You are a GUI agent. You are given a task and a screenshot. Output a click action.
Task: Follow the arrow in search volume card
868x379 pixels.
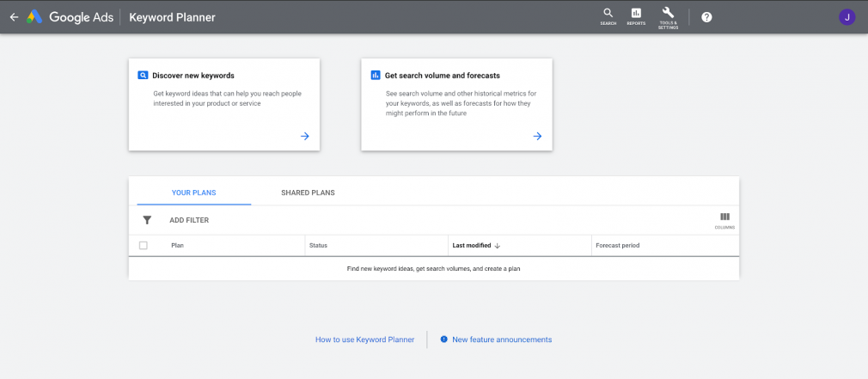click(537, 136)
